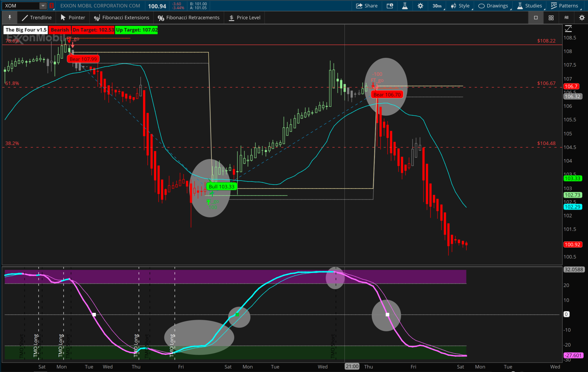Click the price axis scale icon
The height and width of the screenshot is (372, 588).
[568, 29]
